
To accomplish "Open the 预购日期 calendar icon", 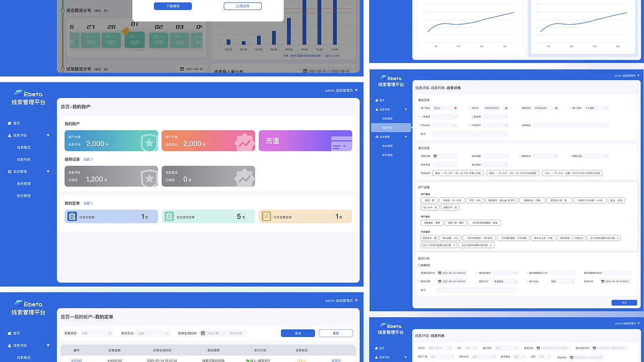I will (x=435, y=156).
